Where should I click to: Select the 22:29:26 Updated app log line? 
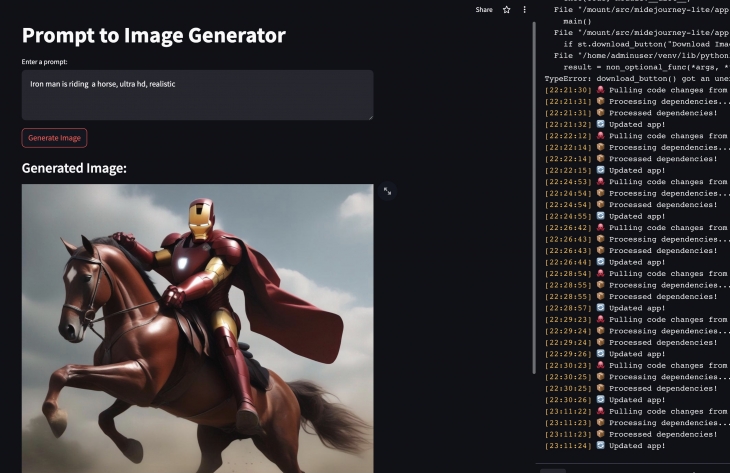pyautogui.click(x=605, y=354)
